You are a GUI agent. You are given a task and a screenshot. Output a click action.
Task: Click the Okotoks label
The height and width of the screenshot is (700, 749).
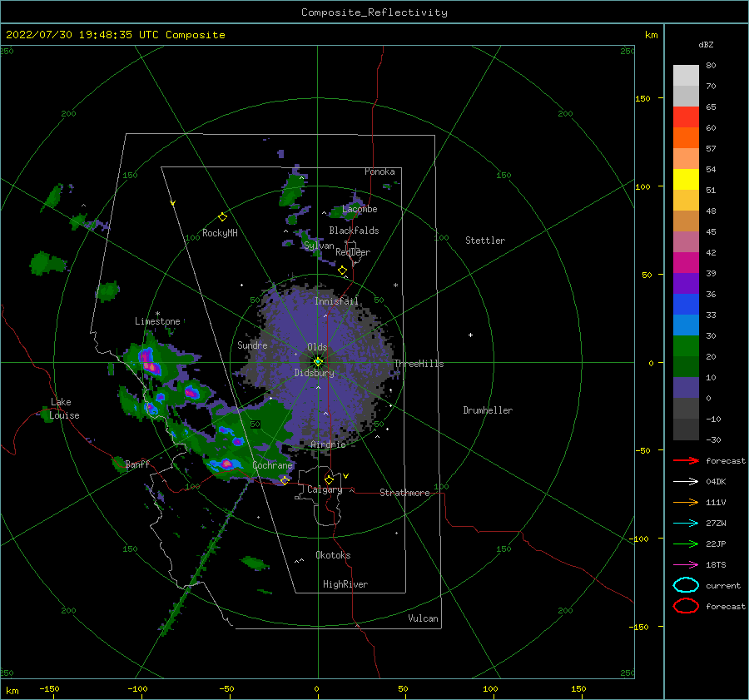click(333, 556)
